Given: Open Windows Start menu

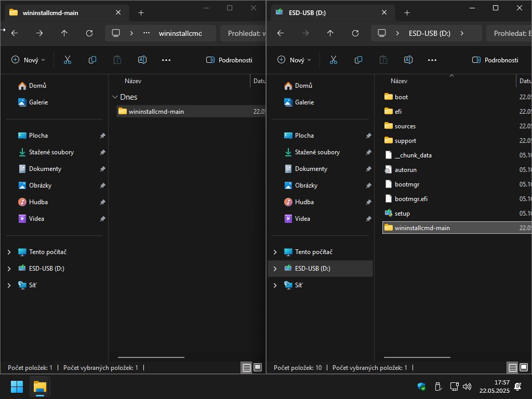Looking at the screenshot, I should click(17, 387).
